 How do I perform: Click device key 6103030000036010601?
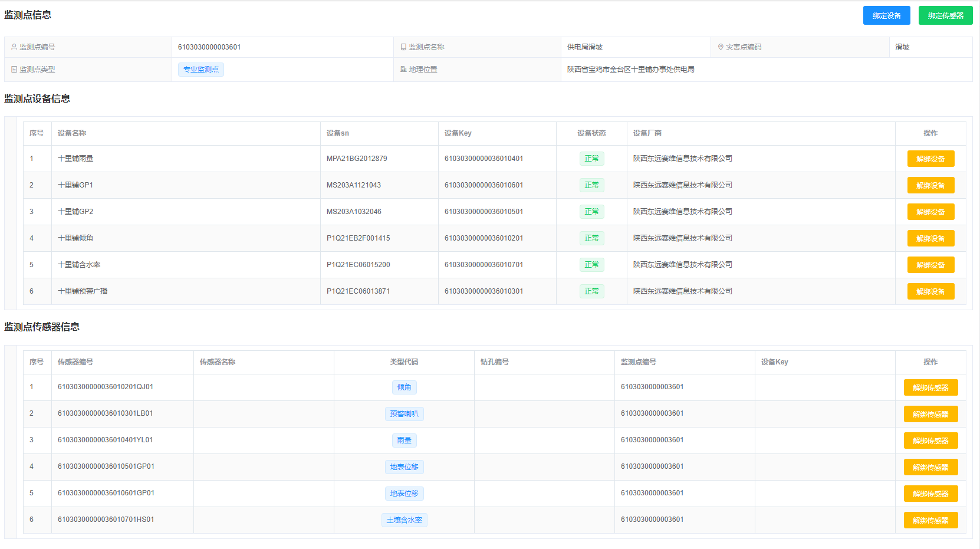[484, 185]
